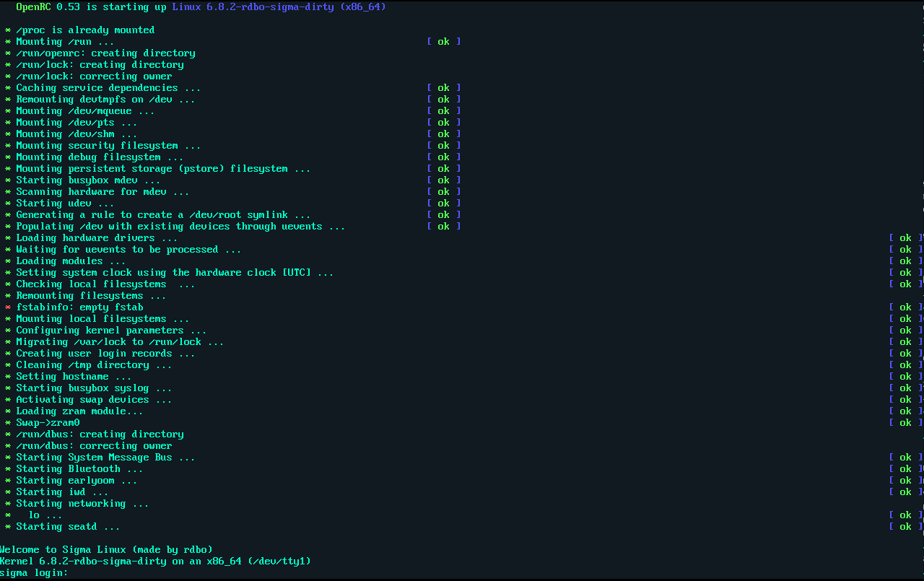The width and height of the screenshot is (924, 581).
Task: Select 'Starting busybox mdev ...' line
Action: coord(88,180)
